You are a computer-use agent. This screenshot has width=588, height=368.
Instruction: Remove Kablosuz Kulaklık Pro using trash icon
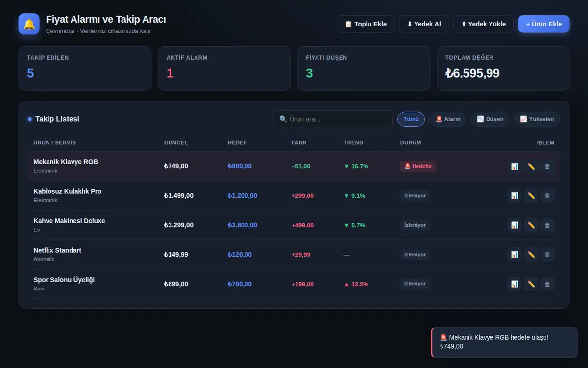[x=547, y=196]
